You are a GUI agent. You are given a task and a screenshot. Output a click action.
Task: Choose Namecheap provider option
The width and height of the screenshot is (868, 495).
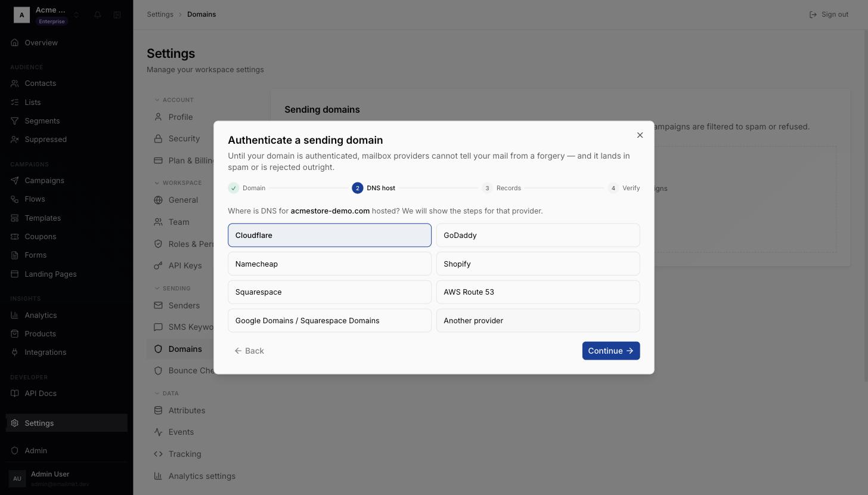point(330,264)
